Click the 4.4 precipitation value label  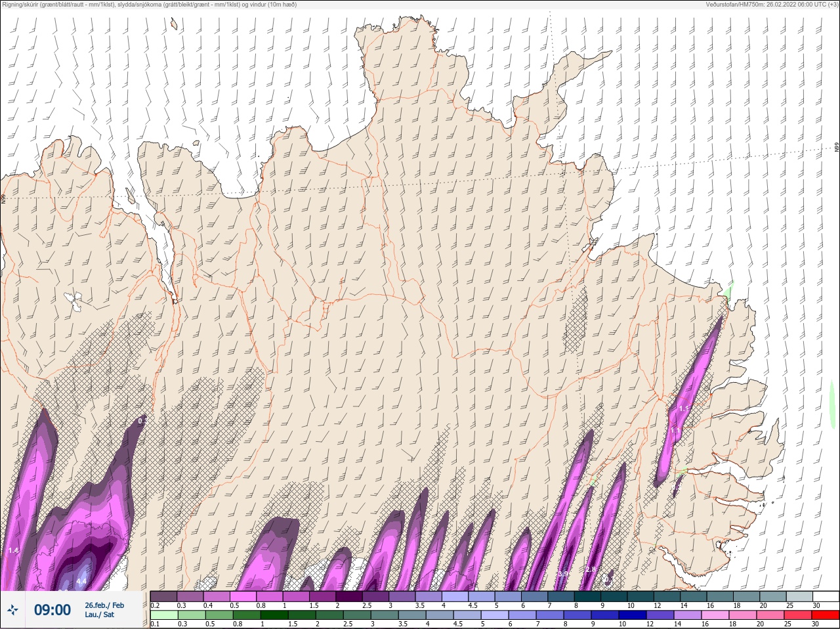tap(81, 582)
